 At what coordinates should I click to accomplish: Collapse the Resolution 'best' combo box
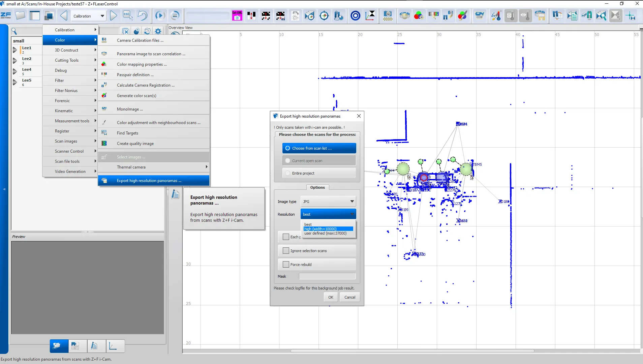point(328,214)
